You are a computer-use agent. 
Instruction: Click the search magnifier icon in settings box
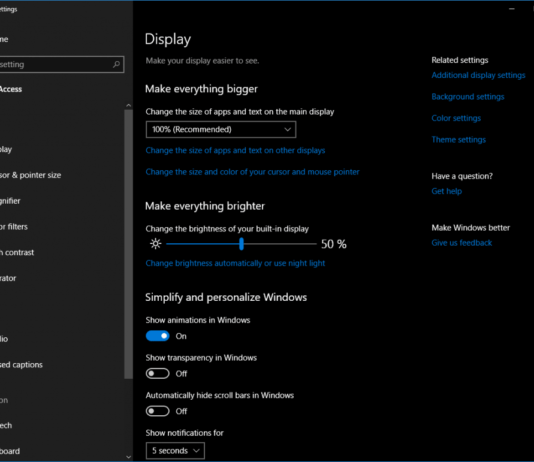tap(116, 64)
